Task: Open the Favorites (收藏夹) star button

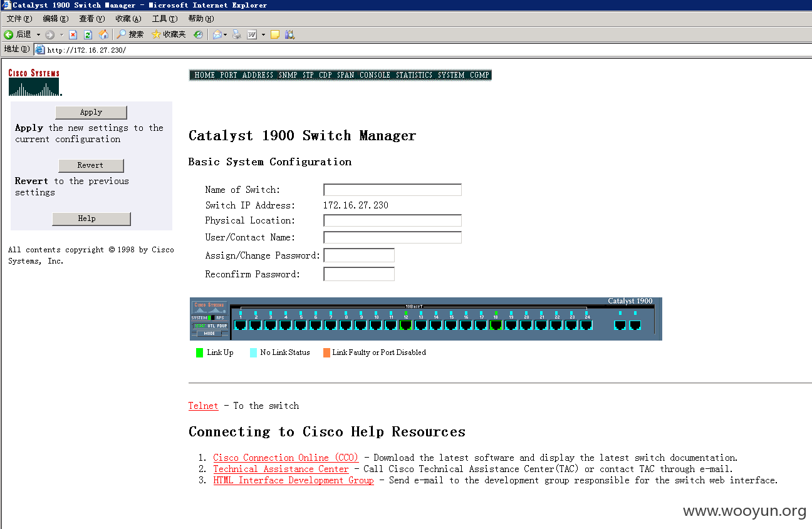Action: (x=169, y=34)
